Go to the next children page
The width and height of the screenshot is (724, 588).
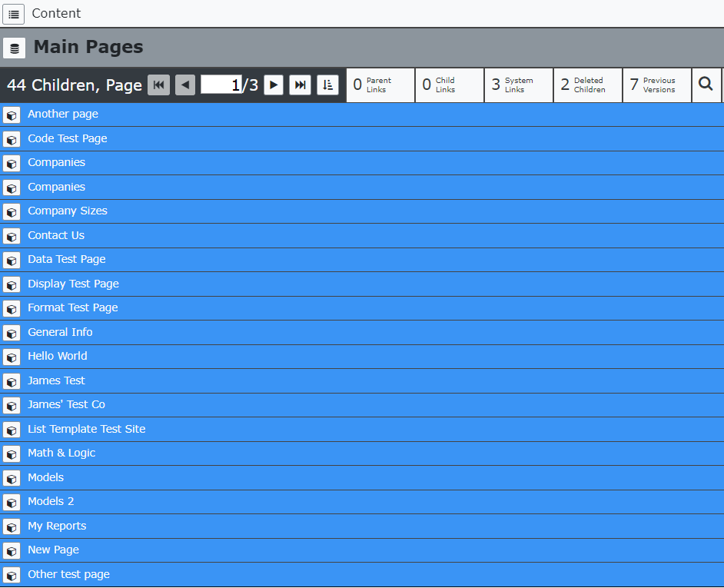(274, 85)
